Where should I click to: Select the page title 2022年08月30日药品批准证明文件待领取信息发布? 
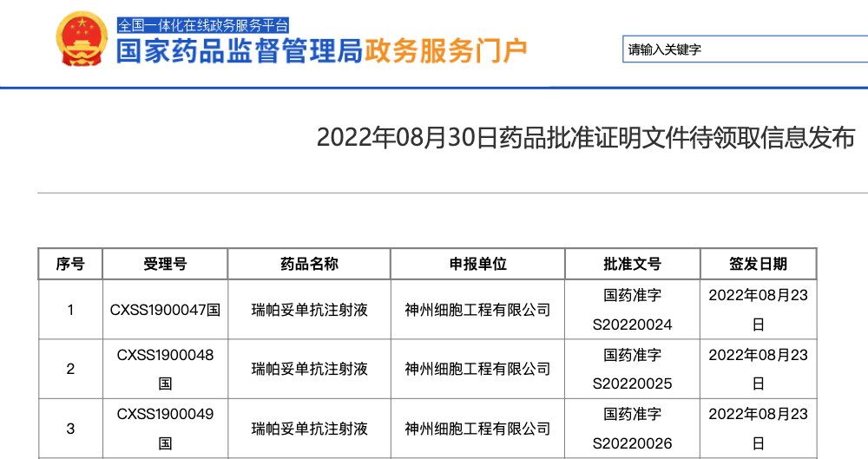pyautogui.click(x=586, y=137)
